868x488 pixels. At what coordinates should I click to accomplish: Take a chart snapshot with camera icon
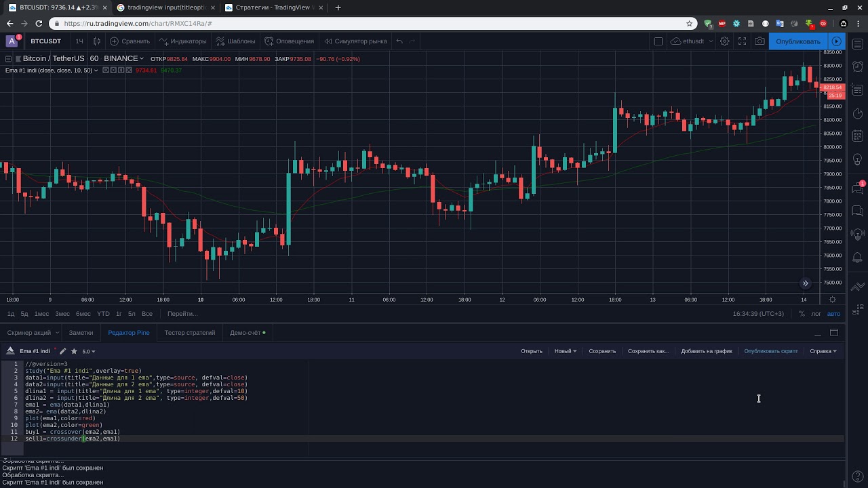(760, 41)
